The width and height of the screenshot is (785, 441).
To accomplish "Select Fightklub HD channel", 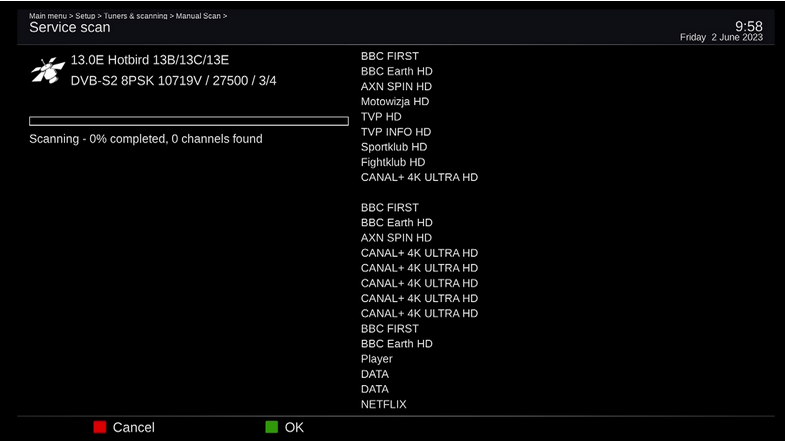I will (392, 162).
